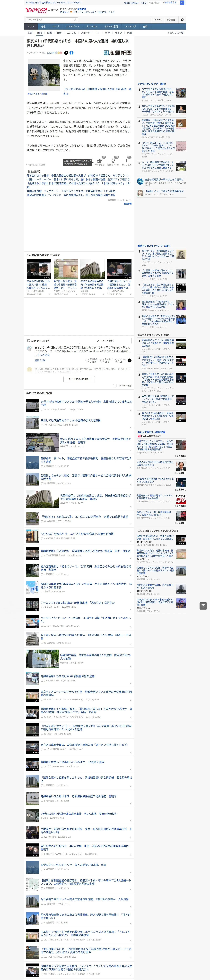Open 【ひと目でわかる】日本国籍を取得した帰化許可者数 link

tap(97, 91)
